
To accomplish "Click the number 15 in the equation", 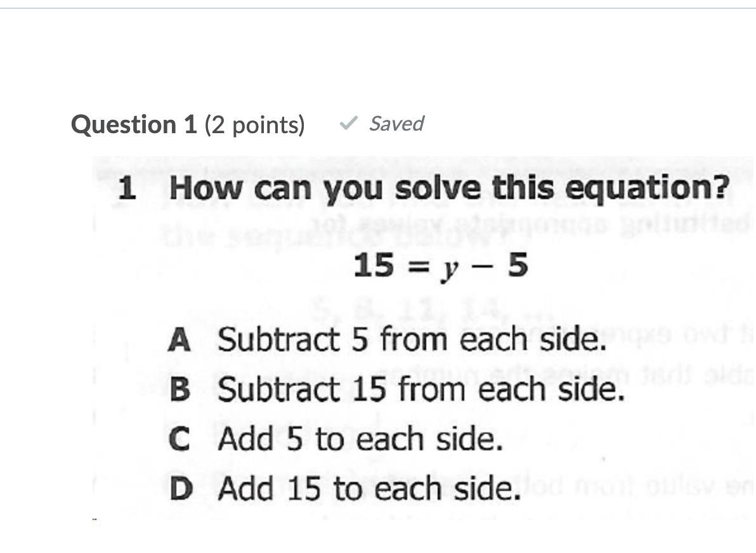I will point(374,266).
